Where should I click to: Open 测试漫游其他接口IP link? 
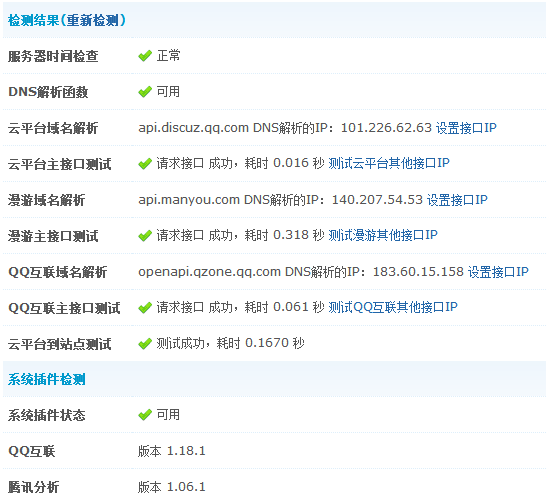383,235
